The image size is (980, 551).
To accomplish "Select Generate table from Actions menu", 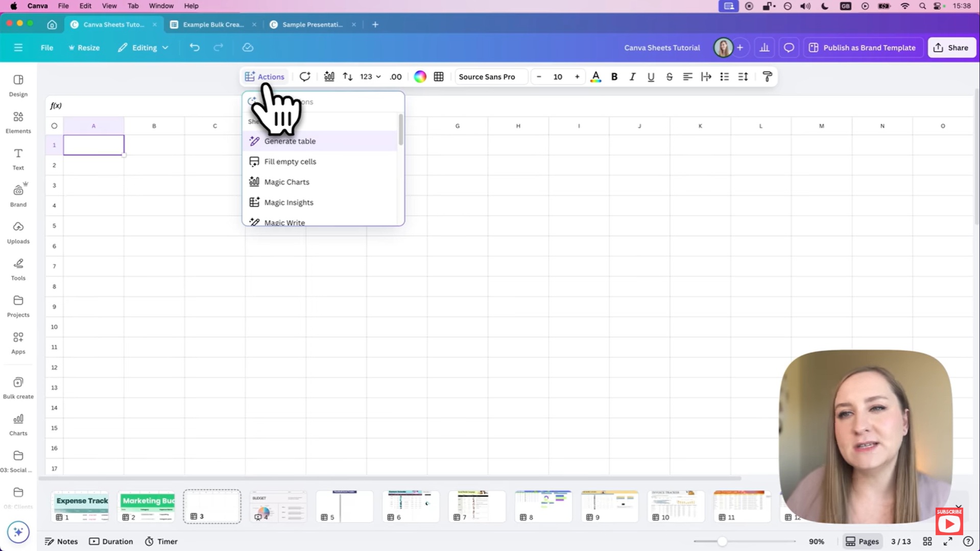I will click(321, 141).
